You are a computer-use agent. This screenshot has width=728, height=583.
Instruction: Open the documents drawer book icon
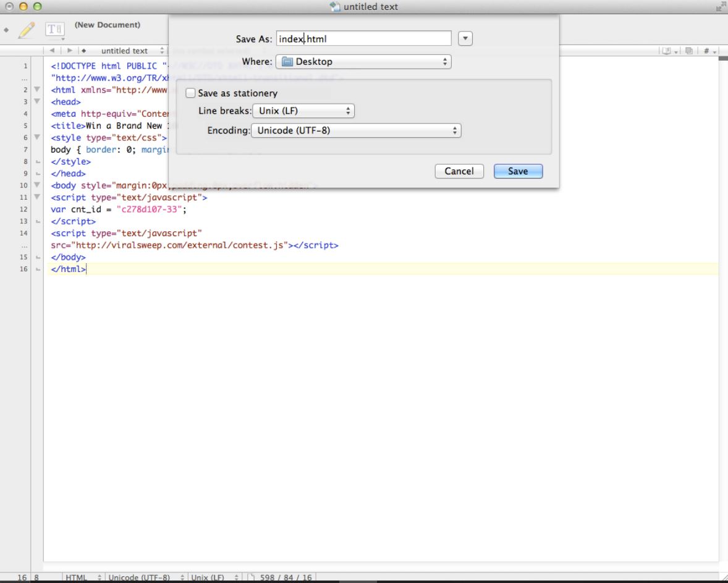667,51
